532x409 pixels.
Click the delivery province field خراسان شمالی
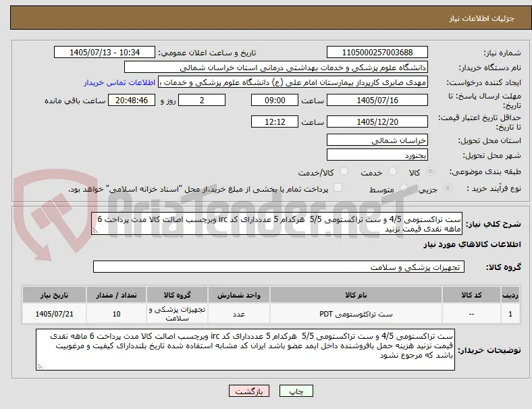click(x=377, y=140)
